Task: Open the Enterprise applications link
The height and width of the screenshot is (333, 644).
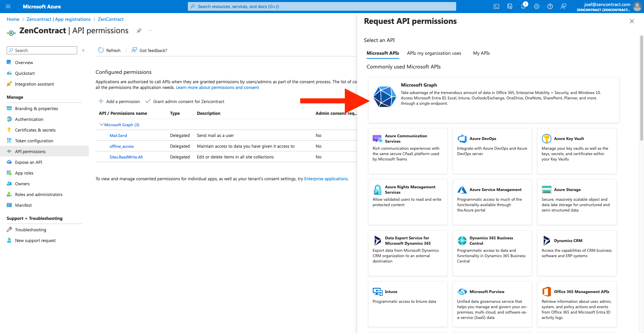Action: (326, 179)
